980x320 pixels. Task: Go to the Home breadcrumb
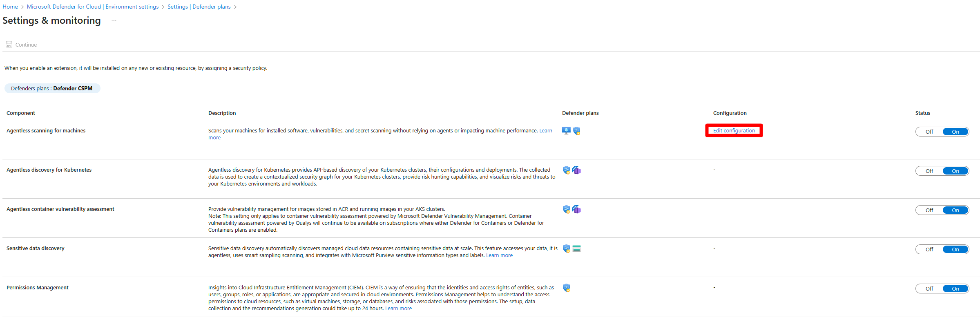coord(10,7)
